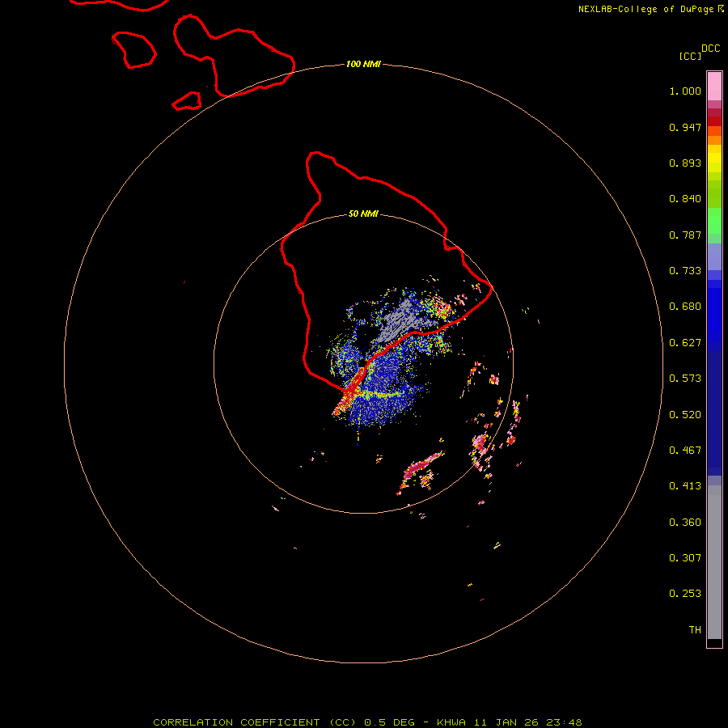Click the 0.413 scale value
Image resolution: width=728 pixels, height=728 pixels.
pyautogui.click(x=685, y=486)
